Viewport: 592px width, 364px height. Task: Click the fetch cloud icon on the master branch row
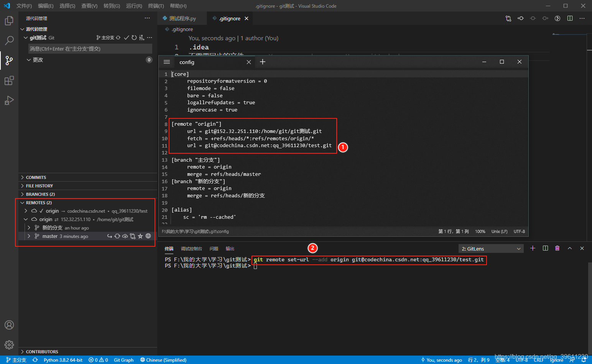click(125, 236)
